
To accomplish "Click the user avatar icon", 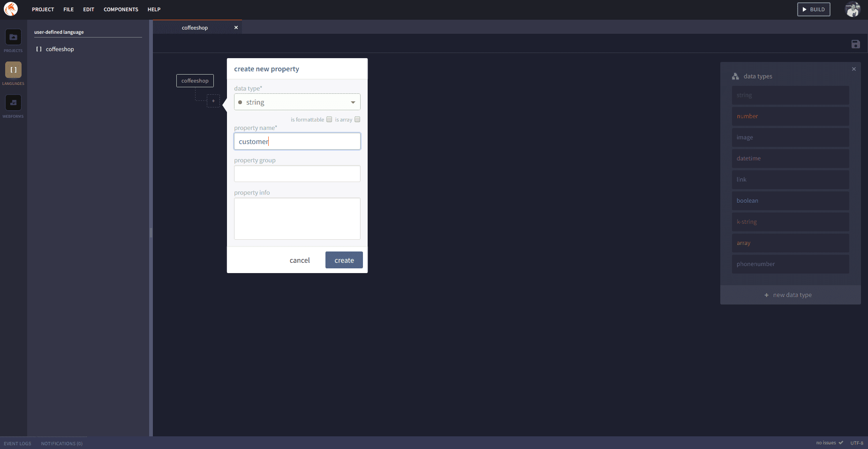I will click(x=852, y=9).
